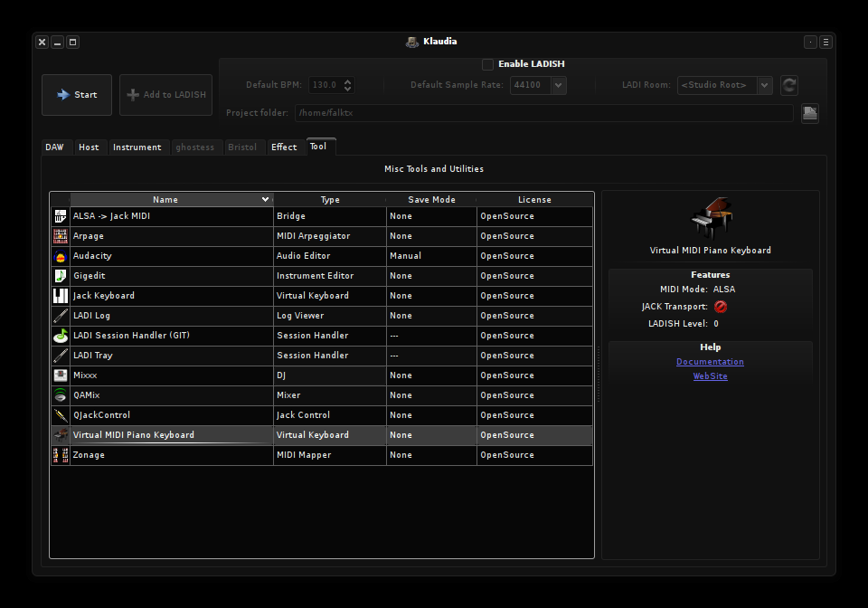Click the QAMix mixer icon
Viewport: 868px width, 608px height.
click(61, 395)
